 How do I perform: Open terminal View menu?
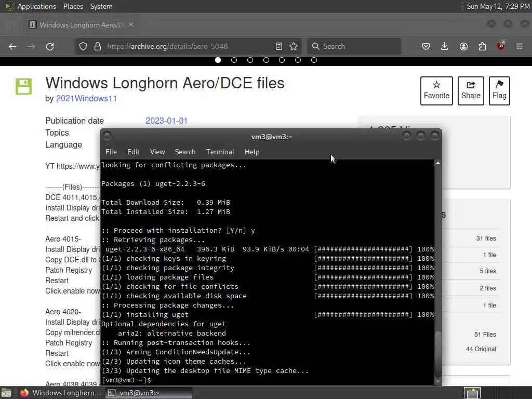coord(157,152)
